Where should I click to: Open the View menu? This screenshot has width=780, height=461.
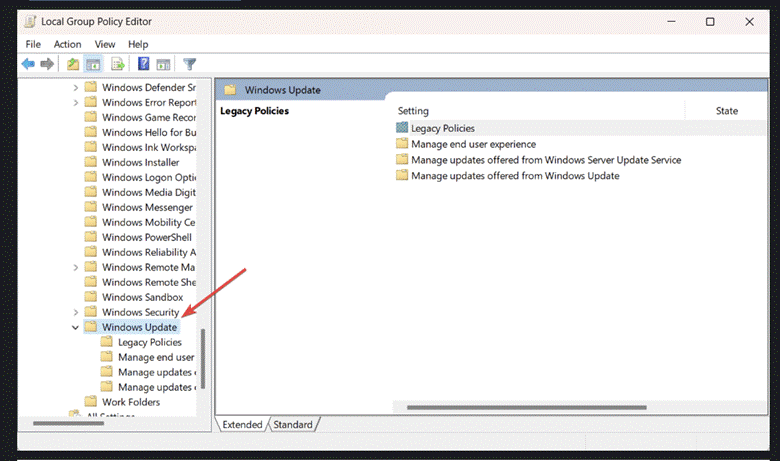[x=104, y=44]
